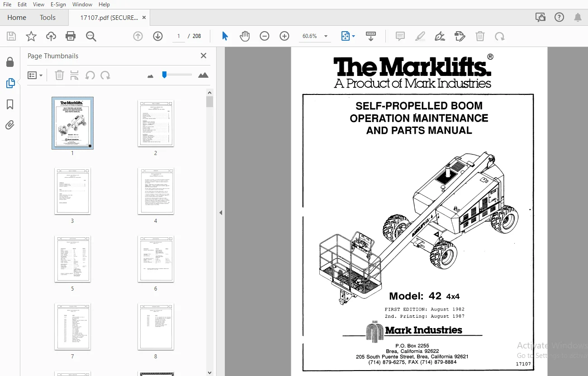
Task: Close the Page Thumbnails panel
Action: [x=204, y=56]
